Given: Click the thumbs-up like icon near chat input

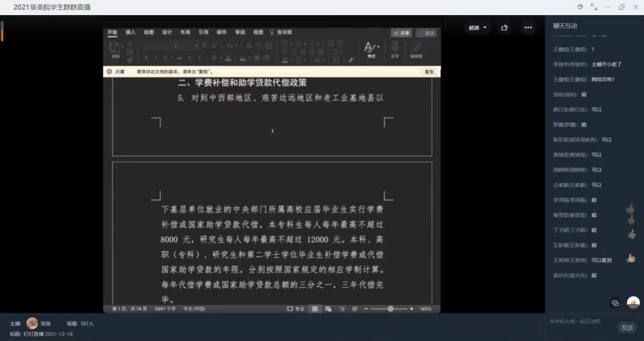Looking at the screenshot, I should coord(633,303).
